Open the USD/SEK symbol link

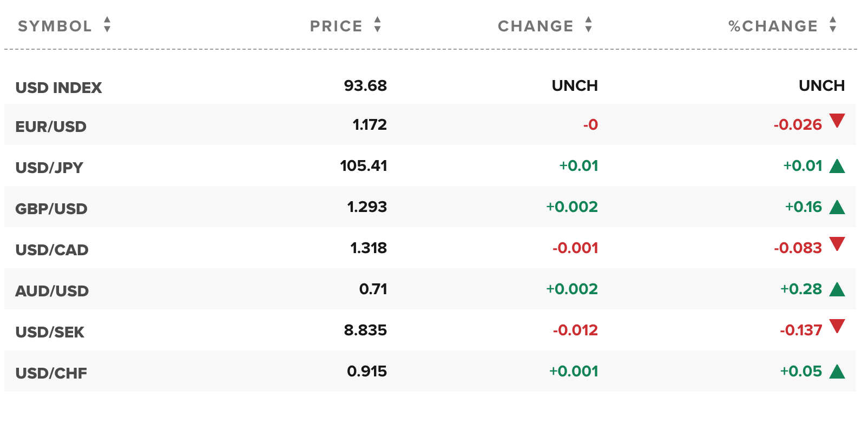click(50, 332)
